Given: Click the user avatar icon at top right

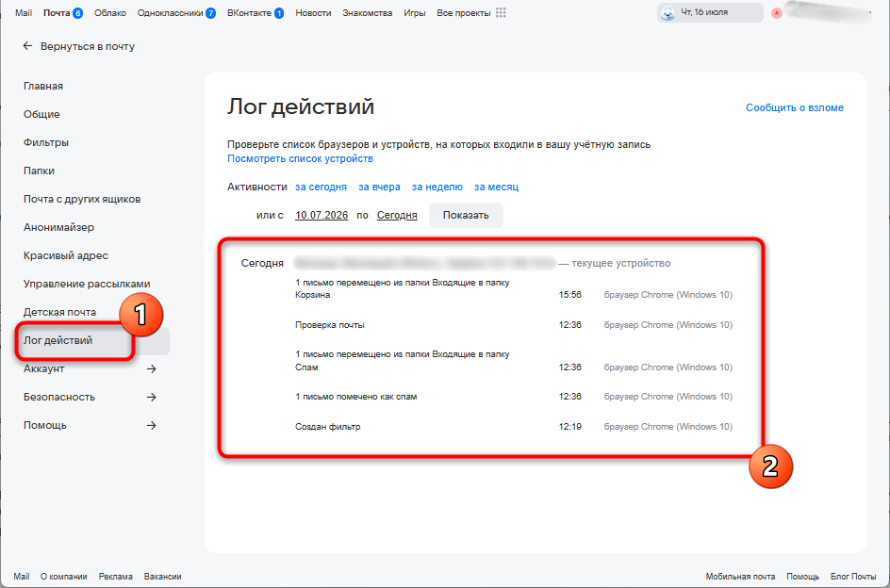Looking at the screenshot, I should [777, 12].
